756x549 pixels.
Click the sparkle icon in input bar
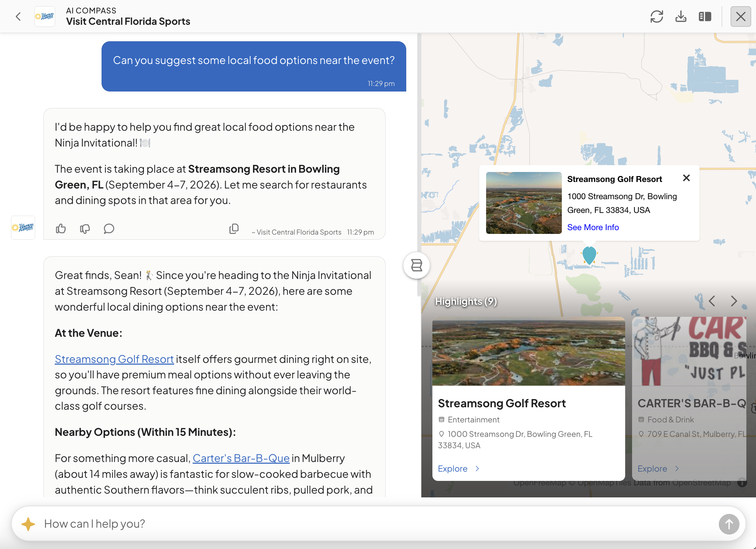click(x=28, y=524)
